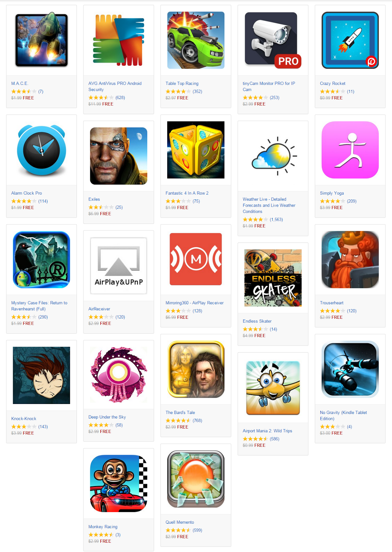
Task: Open the AVG AntiVirus PRO shield icon
Action: point(119,40)
